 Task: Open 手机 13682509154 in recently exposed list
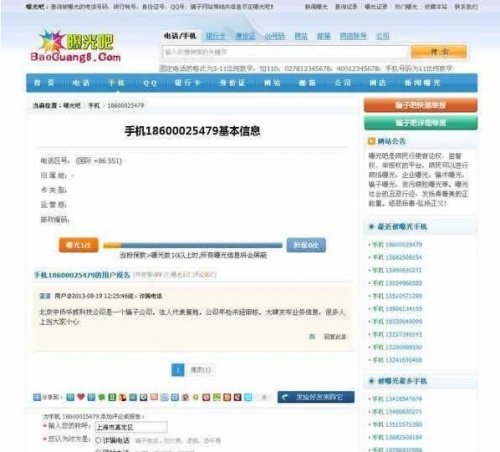[x=397, y=257]
